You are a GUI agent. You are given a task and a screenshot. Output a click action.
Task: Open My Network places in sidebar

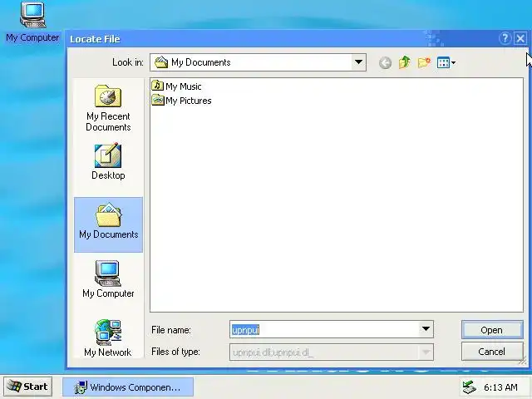point(108,338)
